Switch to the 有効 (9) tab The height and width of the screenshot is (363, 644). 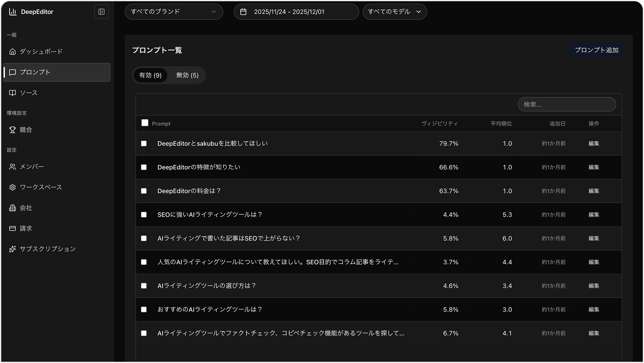[x=150, y=75]
